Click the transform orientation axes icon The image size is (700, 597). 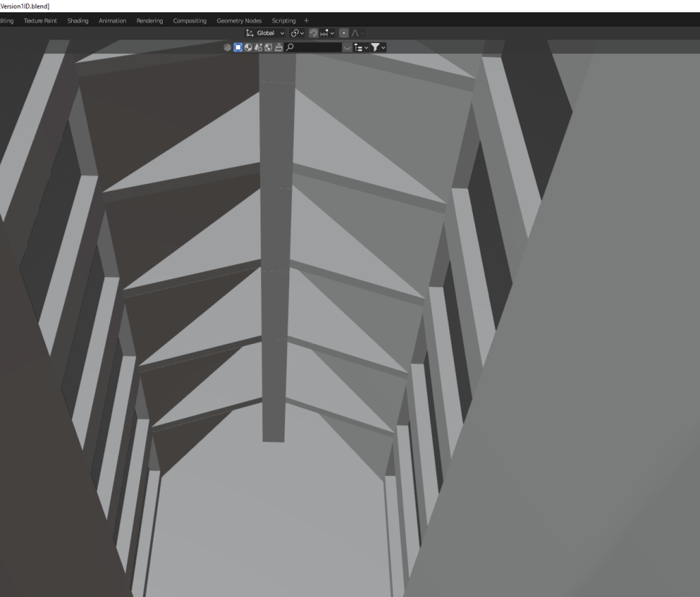(250, 33)
